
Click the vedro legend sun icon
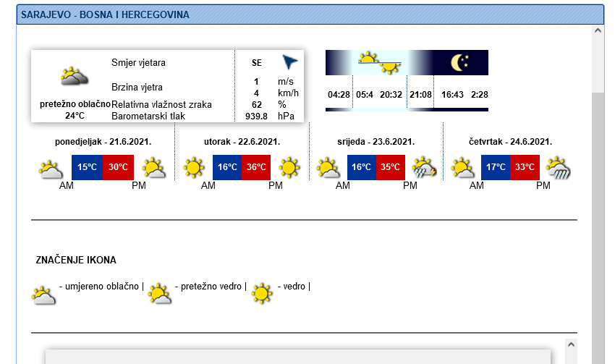tap(262, 293)
